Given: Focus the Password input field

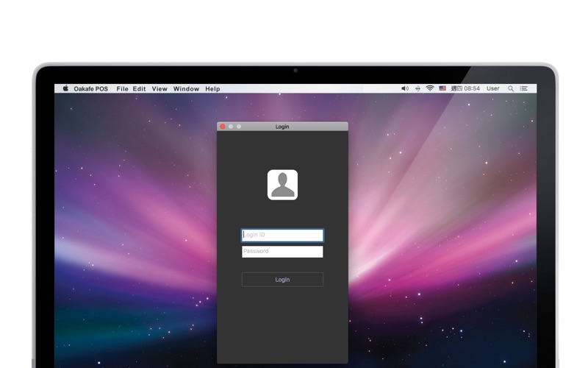Looking at the screenshot, I should pyautogui.click(x=282, y=252).
